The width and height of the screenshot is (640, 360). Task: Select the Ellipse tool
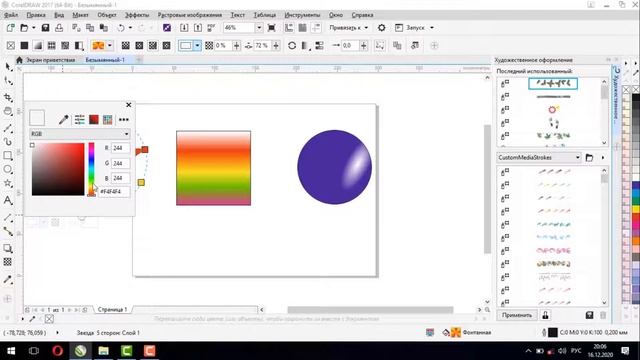tap(8, 169)
